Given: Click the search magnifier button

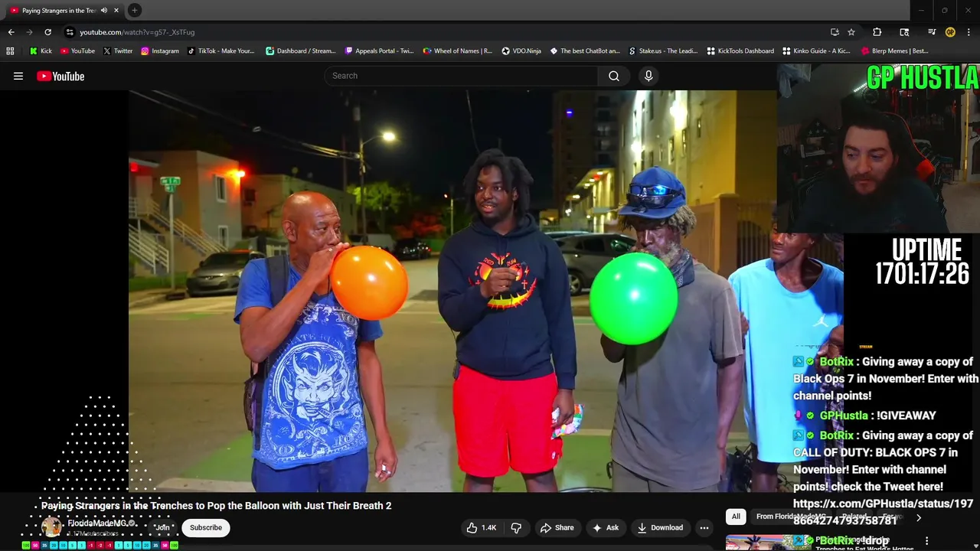Looking at the screenshot, I should (614, 76).
